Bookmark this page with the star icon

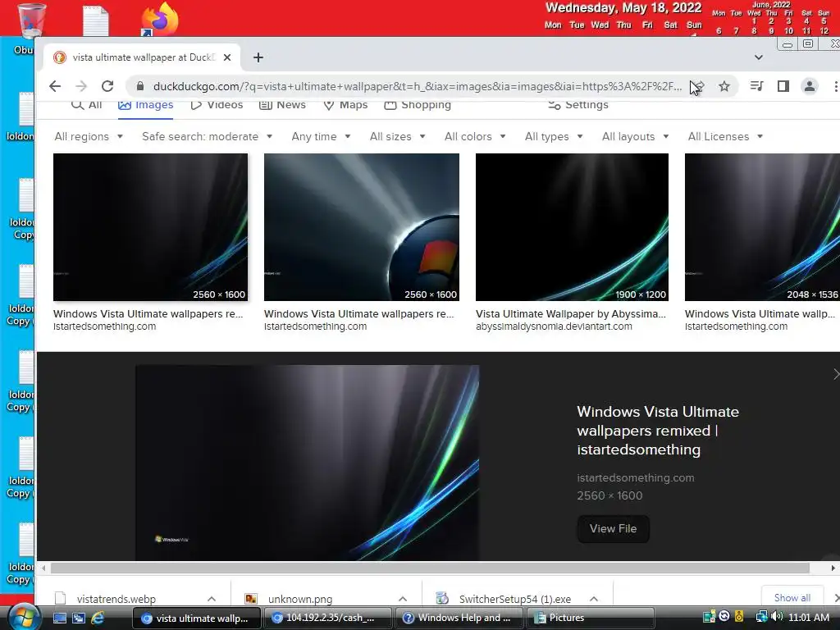pos(724,86)
